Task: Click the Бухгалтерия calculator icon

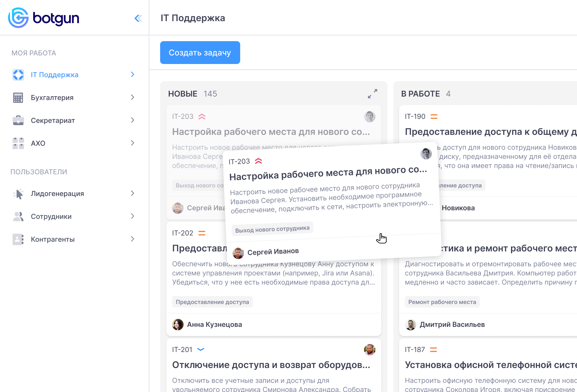Action: pyautogui.click(x=18, y=97)
